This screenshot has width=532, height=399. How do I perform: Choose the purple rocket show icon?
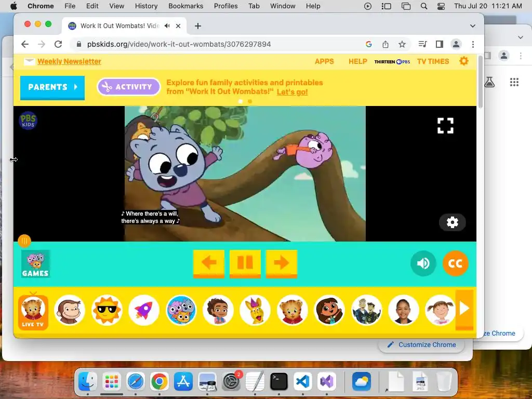click(x=144, y=310)
